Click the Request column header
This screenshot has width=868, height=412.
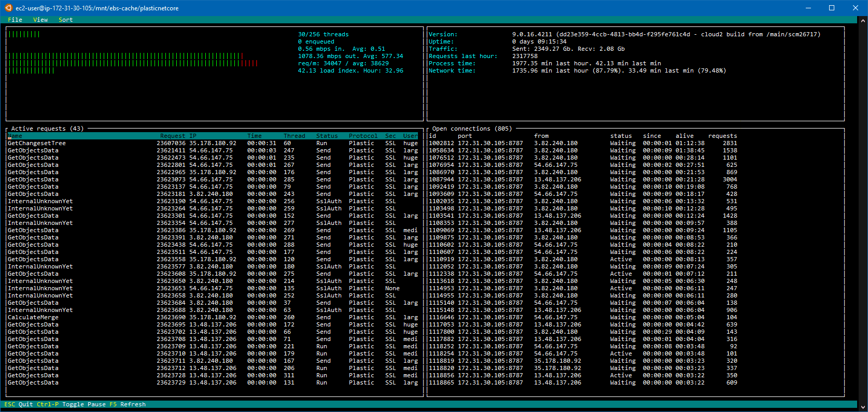point(173,136)
